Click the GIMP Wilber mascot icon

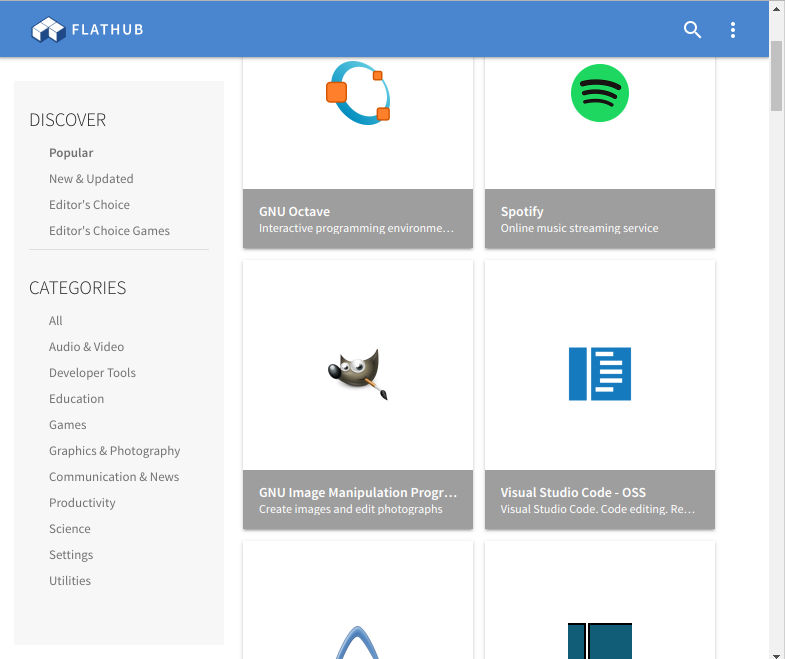(x=358, y=374)
